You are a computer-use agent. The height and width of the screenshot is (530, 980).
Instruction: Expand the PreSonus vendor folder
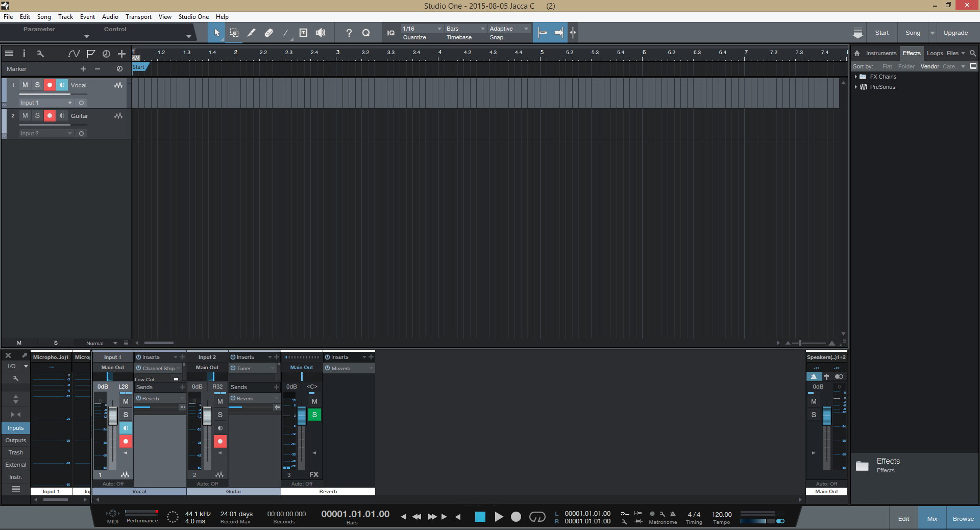(x=856, y=87)
